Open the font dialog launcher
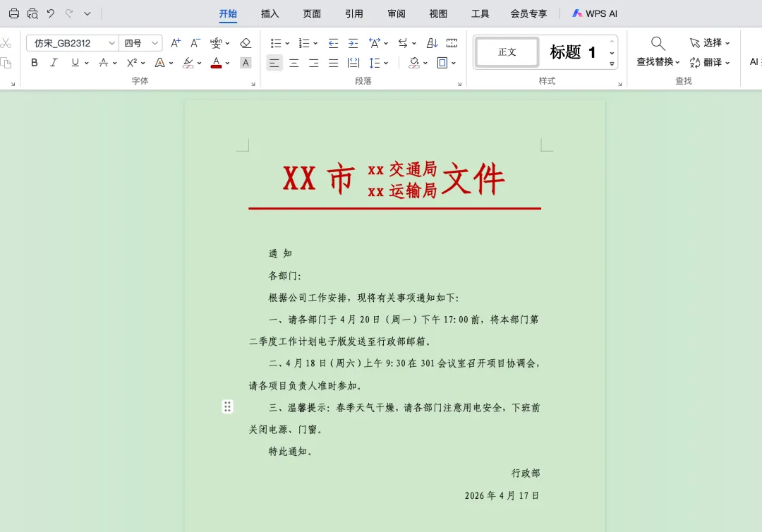This screenshot has height=532, width=762. [x=253, y=85]
